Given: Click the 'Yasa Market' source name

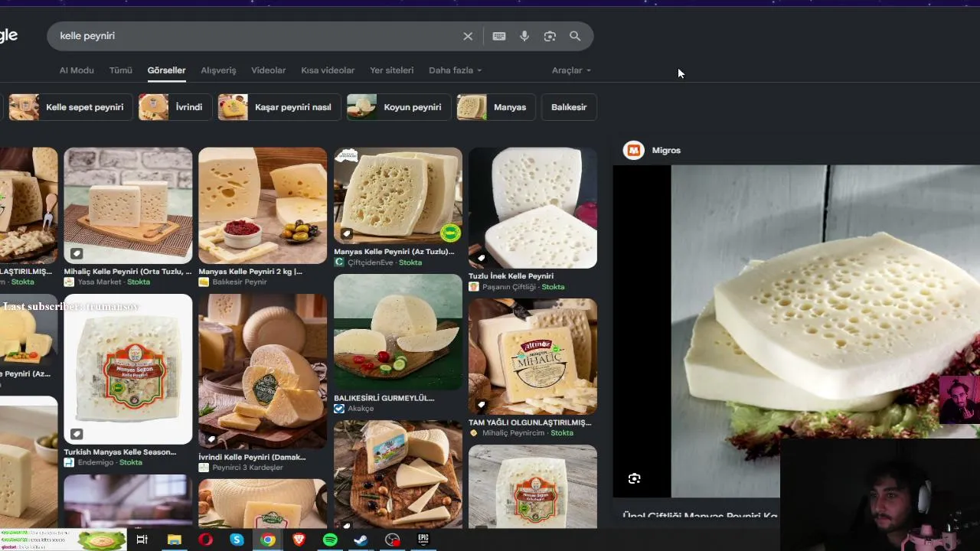Looking at the screenshot, I should pyautogui.click(x=100, y=282).
